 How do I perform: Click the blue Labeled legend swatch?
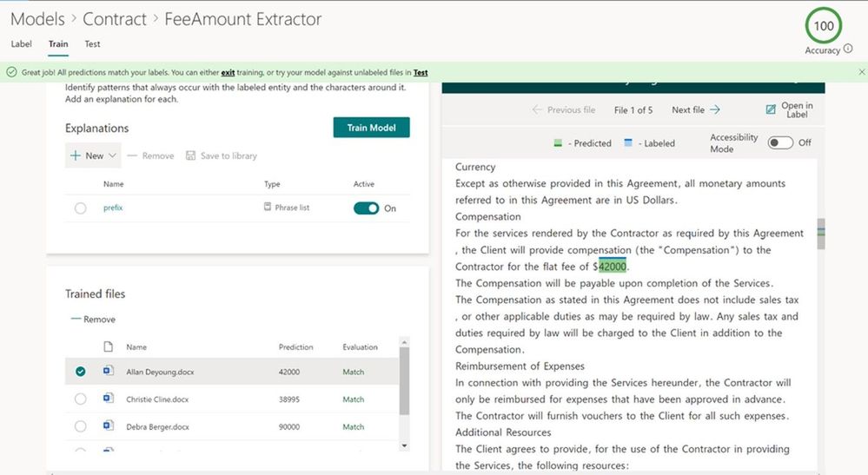627,142
